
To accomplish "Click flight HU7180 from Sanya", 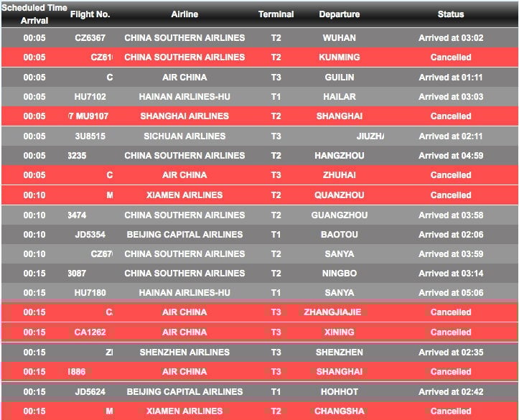I will tap(260, 293).
